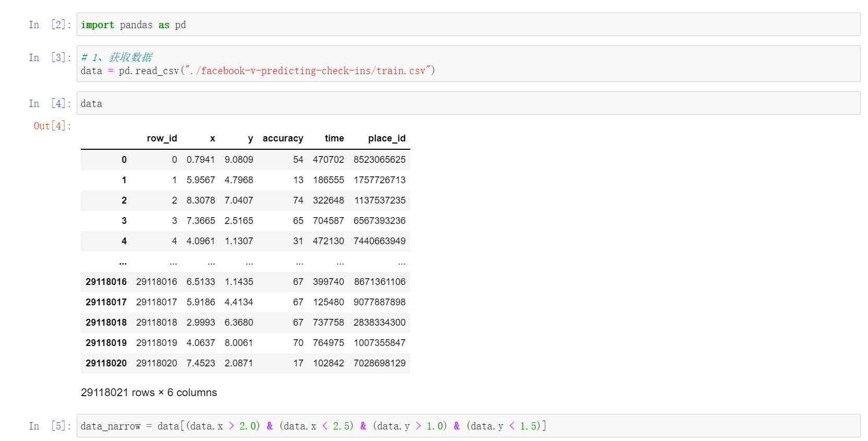
Task: Click place_id value 8671361106
Action: click(x=380, y=282)
